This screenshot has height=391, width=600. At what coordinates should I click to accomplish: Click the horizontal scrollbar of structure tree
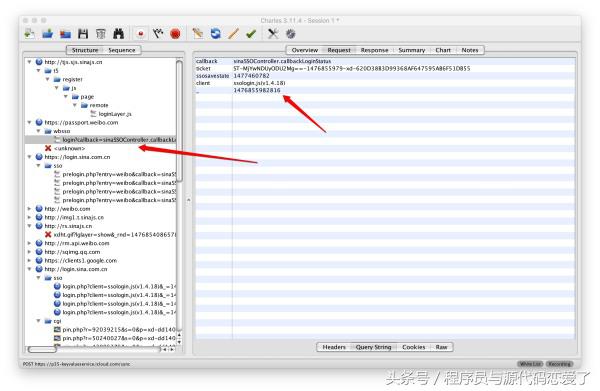click(x=42, y=349)
